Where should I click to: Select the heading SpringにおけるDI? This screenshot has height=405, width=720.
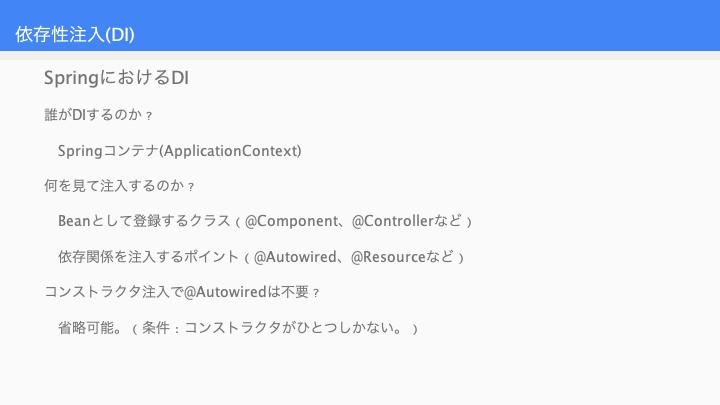point(116,78)
